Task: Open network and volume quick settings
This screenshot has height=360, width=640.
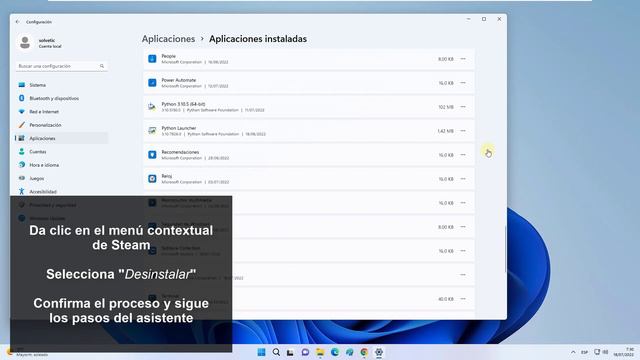Action: click(601, 352)
